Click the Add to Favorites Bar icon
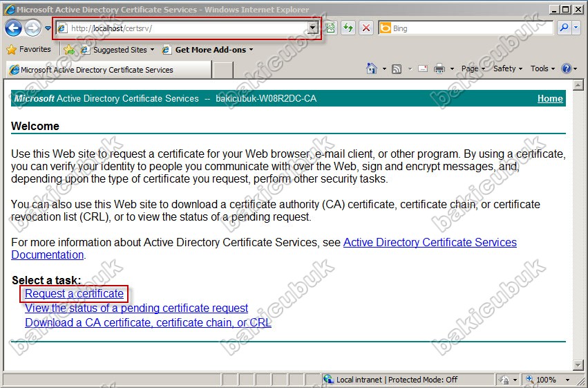This screenshot has width=588, height=388. coord(69,50)
